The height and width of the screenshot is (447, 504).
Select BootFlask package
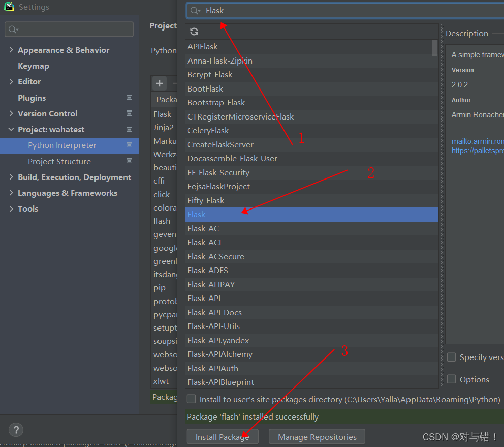[x=312, y=89]
